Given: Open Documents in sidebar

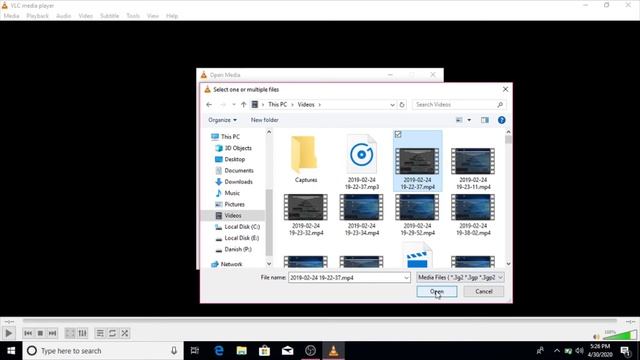Looking at the screenshot, I should pos(234,171).
